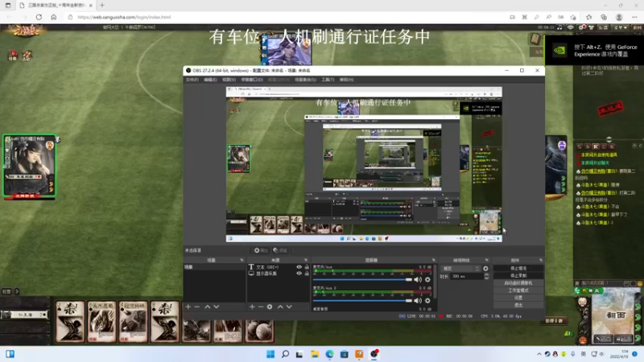Viewport: 644px width, 362px height.
Task: Open game settings gear with red badge
Action: click(581, 27)
